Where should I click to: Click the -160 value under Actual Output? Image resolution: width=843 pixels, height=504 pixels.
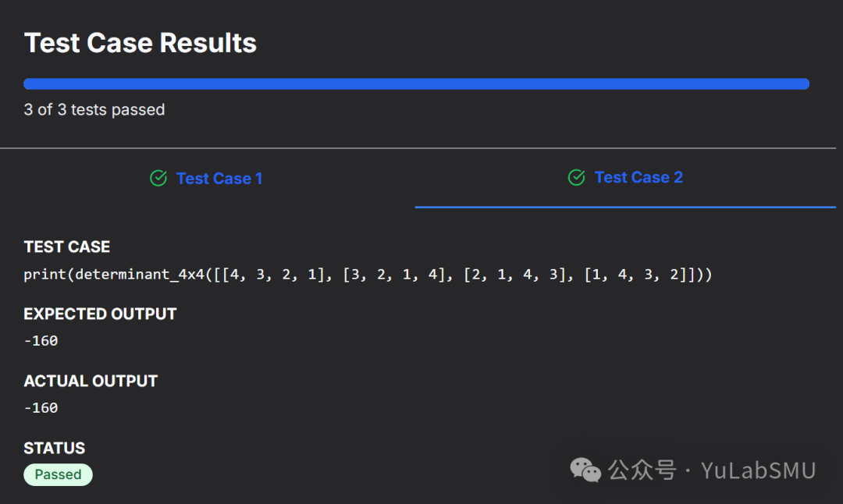pos(41,408)
